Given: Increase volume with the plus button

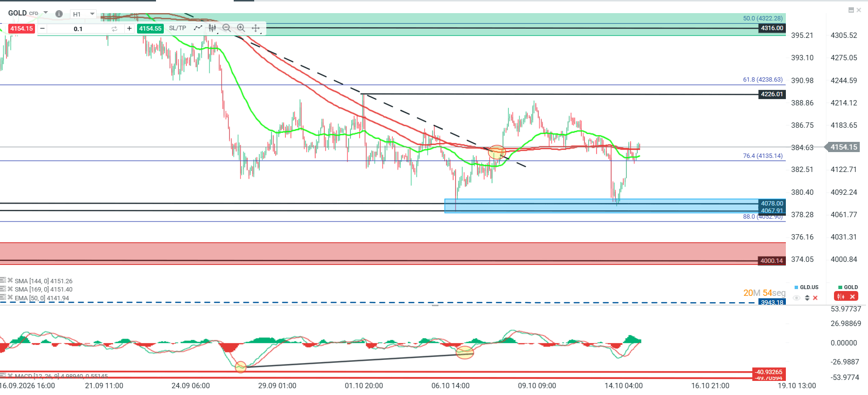Looking at the screenshot, I should tap(129, 29).
